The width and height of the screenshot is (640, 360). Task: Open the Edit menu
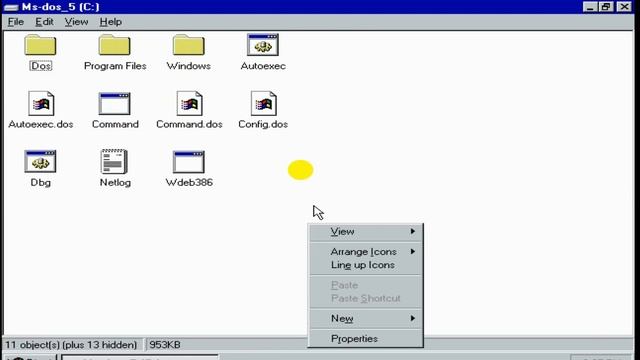44,22
